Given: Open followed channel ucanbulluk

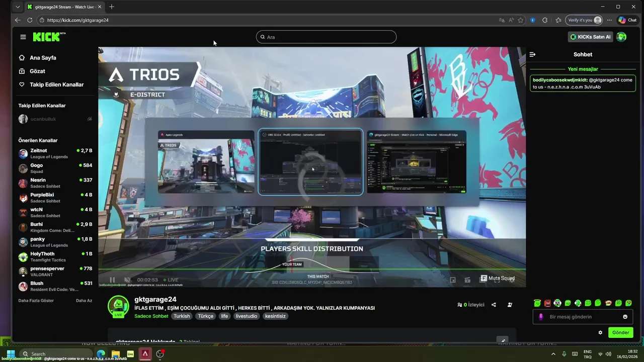Looking at the screenshot, I should pyautogui.click(x=55, y=119).
